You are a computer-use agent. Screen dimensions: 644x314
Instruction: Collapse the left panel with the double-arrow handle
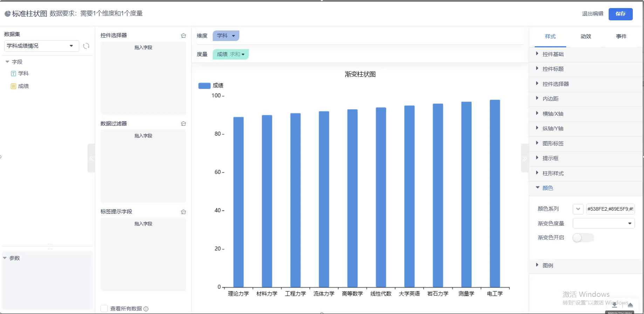[91, 158]
